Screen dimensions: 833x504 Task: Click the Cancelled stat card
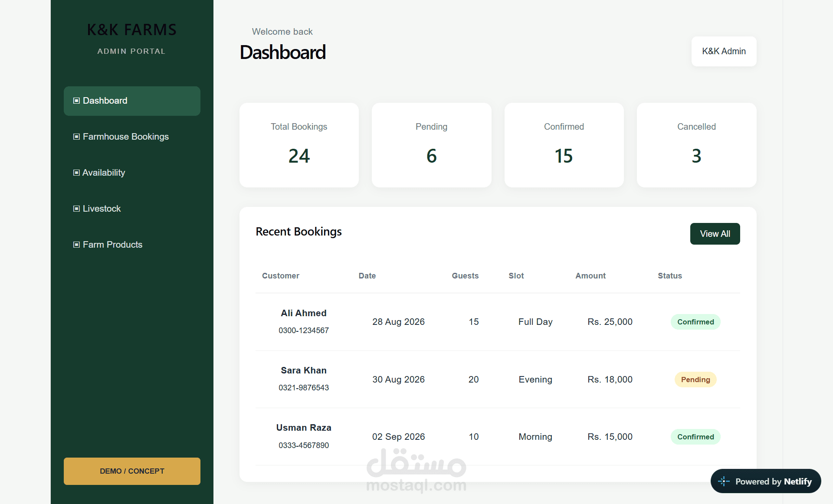[696, 145]
